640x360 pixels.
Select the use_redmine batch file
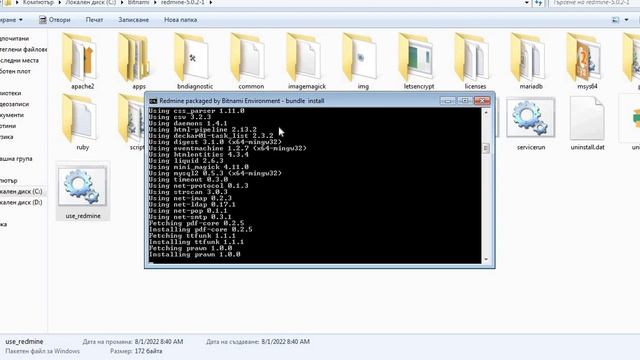[x=83, y=191]
